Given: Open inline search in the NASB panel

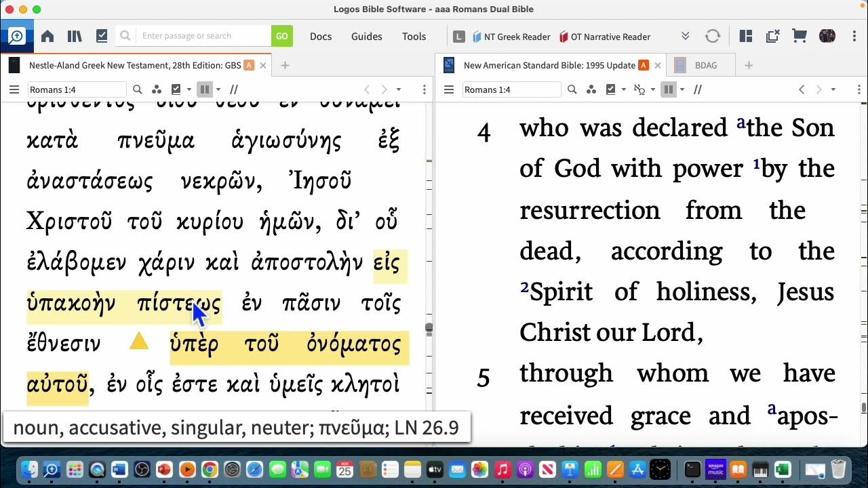Looking at the screenshot, I should [x=572, y=89].
